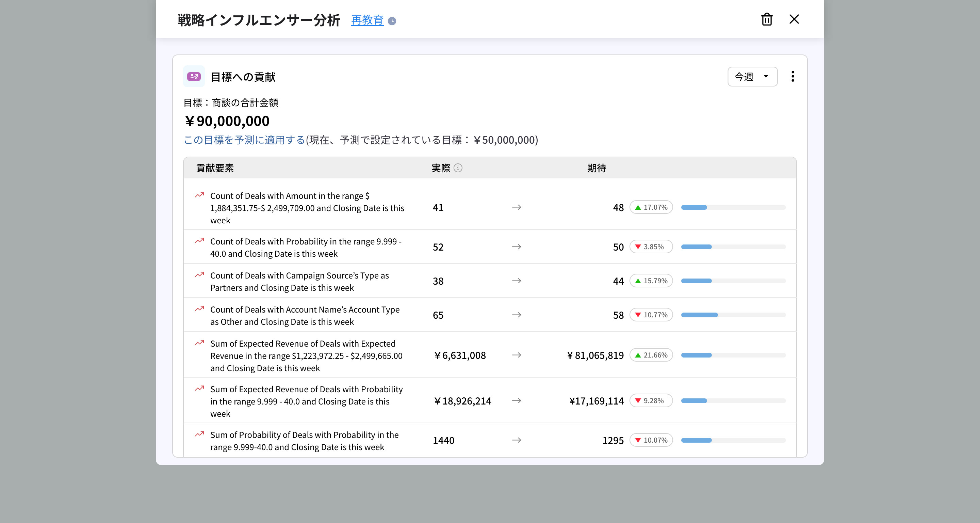Click the arrow in the 41 to 48 row
The height and width of the screenshot is (523, 980).
click(516, 207)
